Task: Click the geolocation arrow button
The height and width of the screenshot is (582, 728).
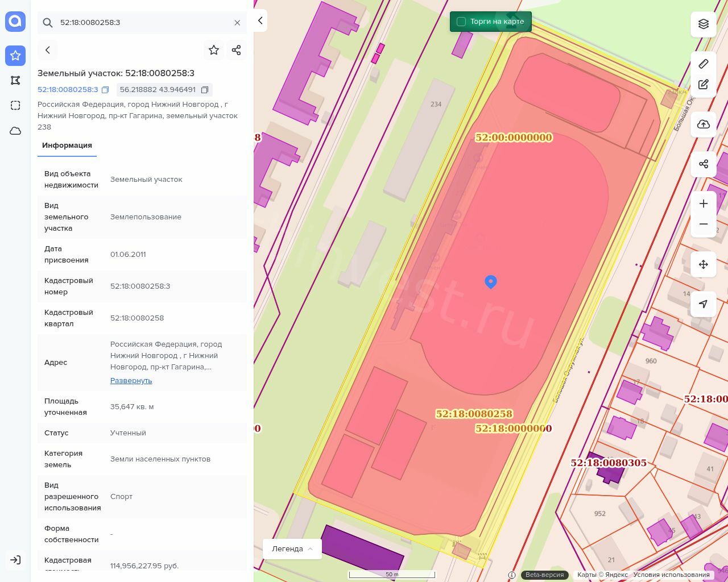Action: coord(704,304)
